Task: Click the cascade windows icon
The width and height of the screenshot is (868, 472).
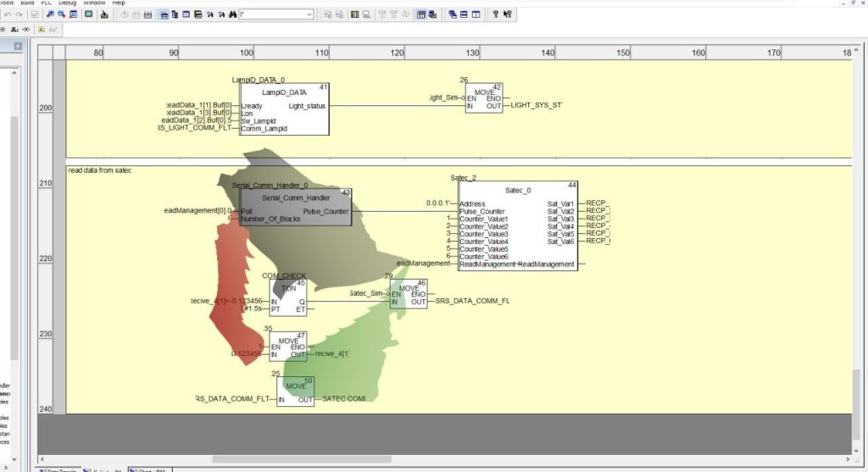Action: [452, 14]
